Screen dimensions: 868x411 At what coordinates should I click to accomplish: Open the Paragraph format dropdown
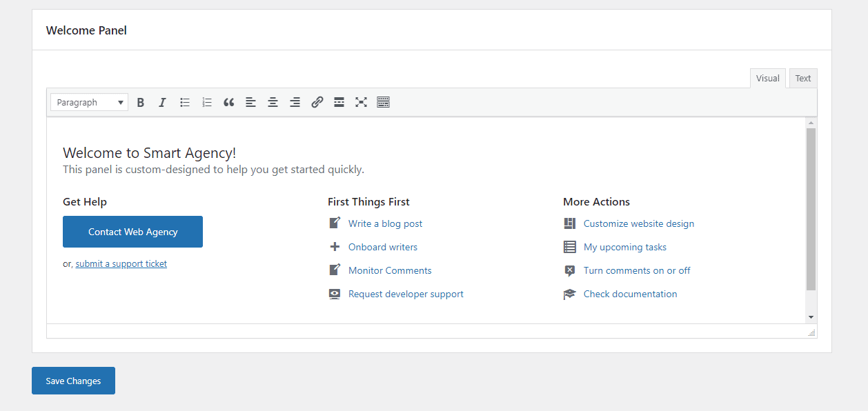pos(90,103)
